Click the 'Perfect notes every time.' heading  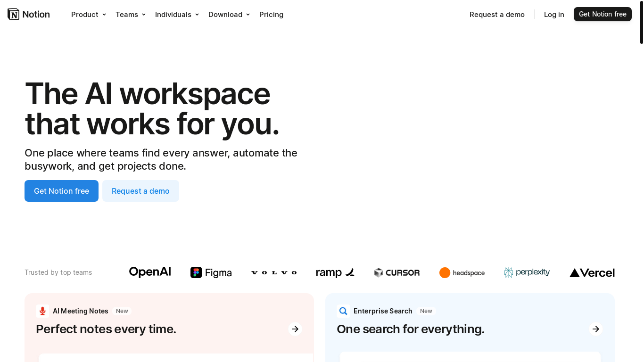106,329
